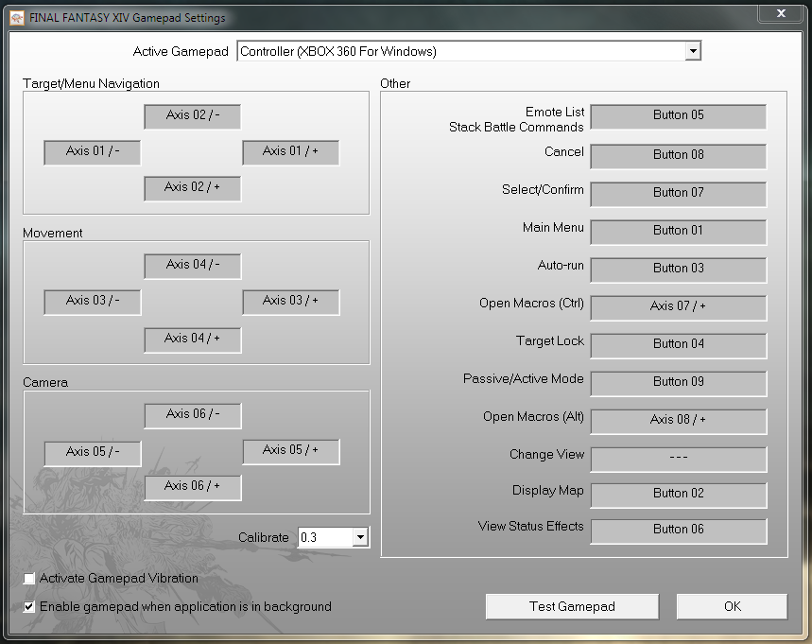Screen dimensions: 812x644
Task: Click the "Passive/Active Mode" label
Action: coord(523,378)
